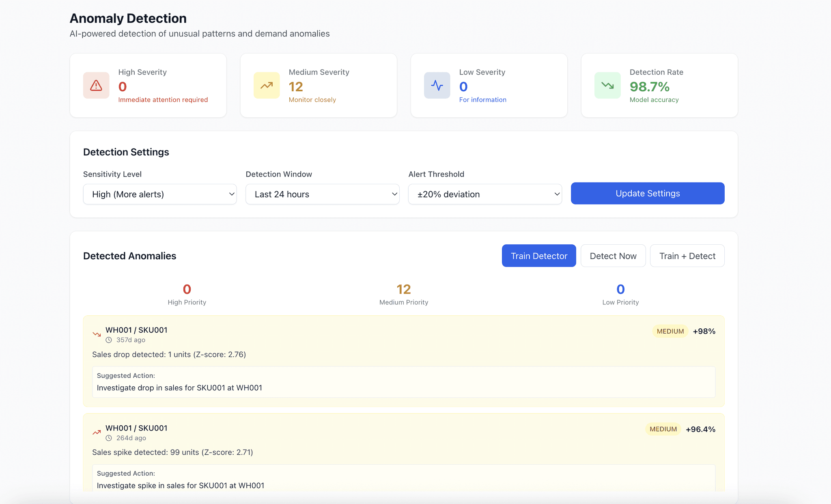Click the Detection Rate trending-down icon
831x504 pixels.
(x=607, y=85)
